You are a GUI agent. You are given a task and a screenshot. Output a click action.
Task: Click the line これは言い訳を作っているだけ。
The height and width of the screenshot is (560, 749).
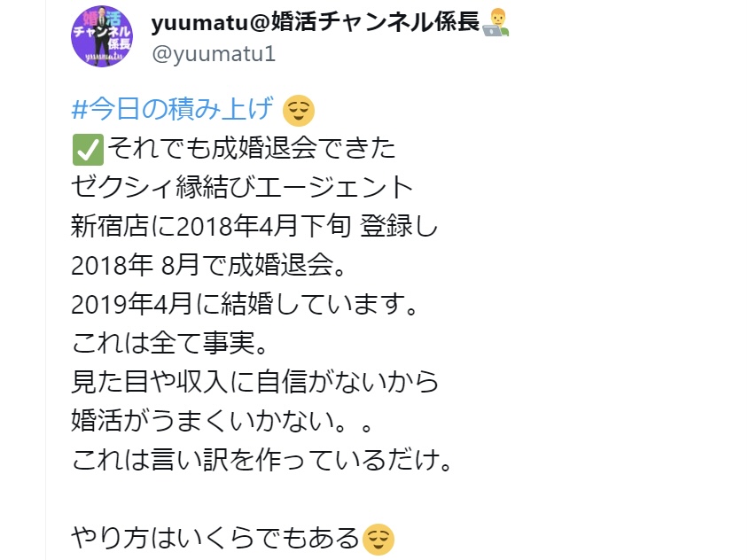pos(261,460)
